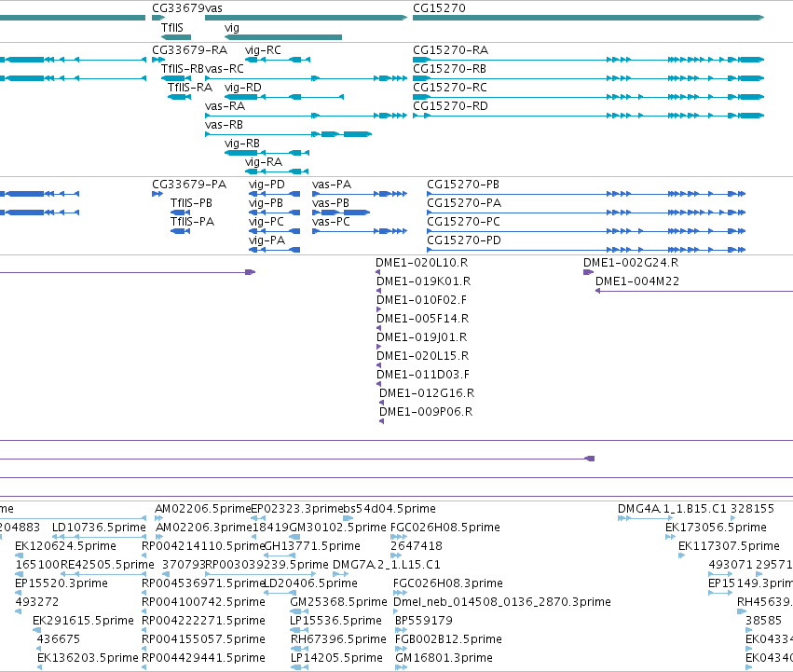Screen dimensions: 793x672
Task: Click the vig-RC transcript label
Action: click(263, 50)
